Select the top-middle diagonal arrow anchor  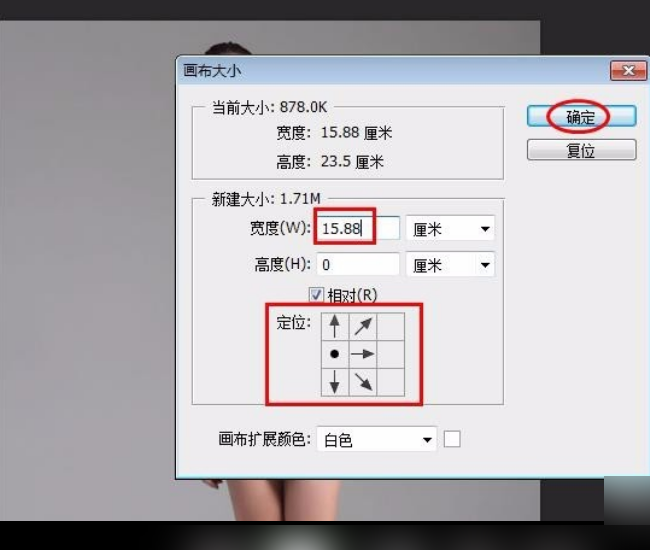point(363,326)
